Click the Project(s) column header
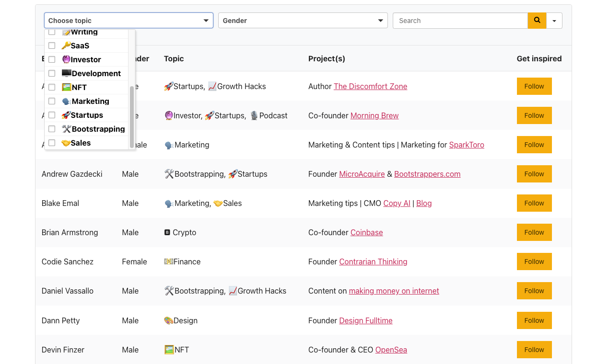609x364 pixels. (x=327, y=58)
